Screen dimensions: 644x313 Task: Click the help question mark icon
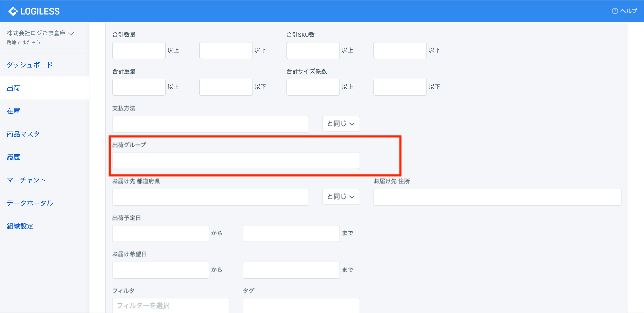(615, 11)
